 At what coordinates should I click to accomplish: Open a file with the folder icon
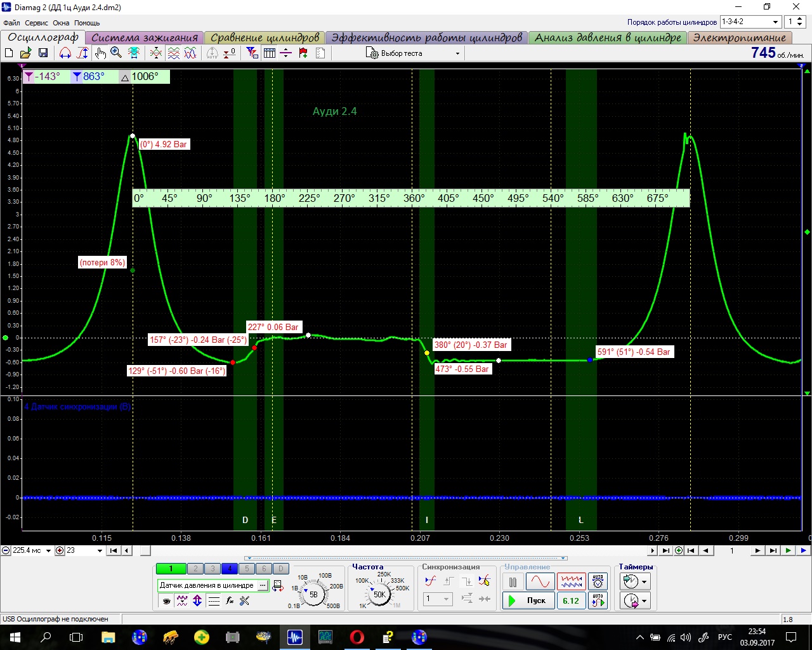pos(26,53)
